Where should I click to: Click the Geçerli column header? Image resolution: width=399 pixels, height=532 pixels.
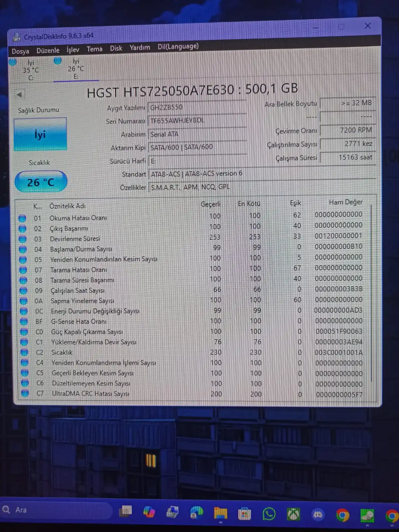211,204
